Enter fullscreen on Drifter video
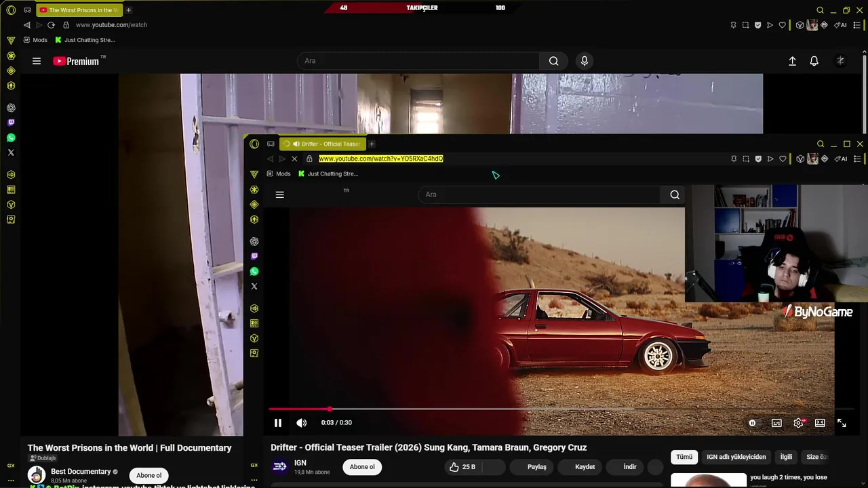Image resolution: width=868 pixels, height=488 pixels. point(842,423)
